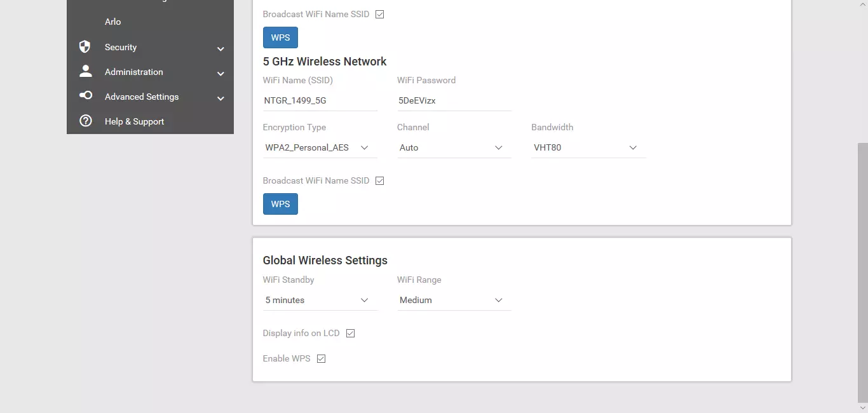Viewport: 868px width, 413px height.
Task: Click the Help & Support question mark icon
Action: 85,121
